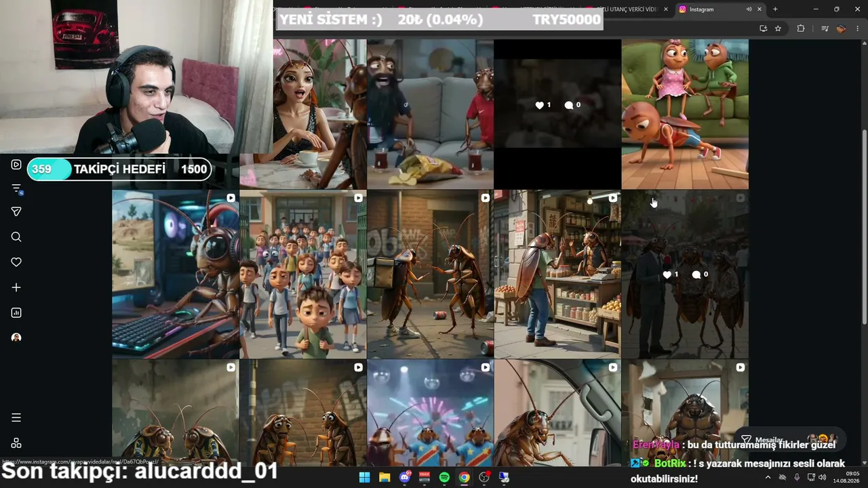This screenshot has width=868, height=488.
Task: Create a new Instagram post
Action: [16, 287]
